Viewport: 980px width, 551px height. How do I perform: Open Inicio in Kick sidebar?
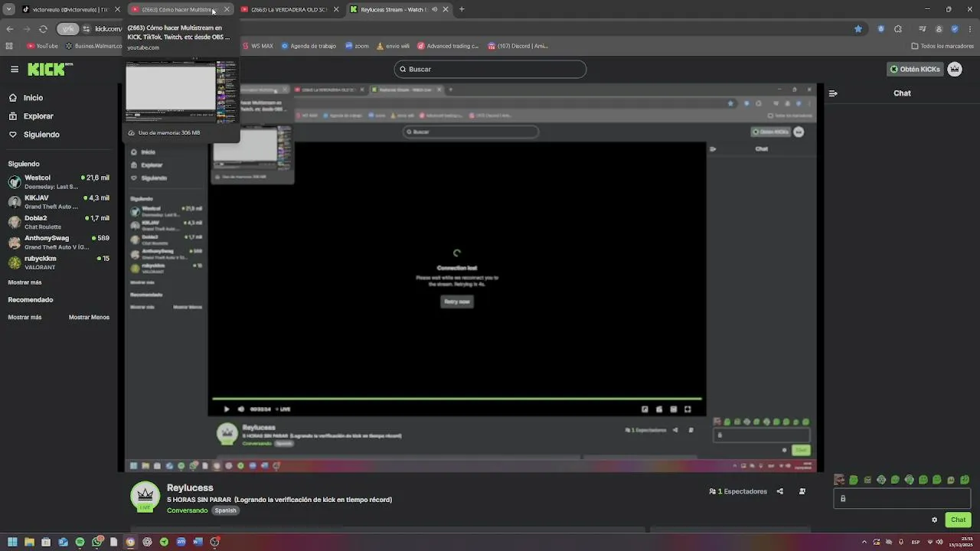[33, 98]
